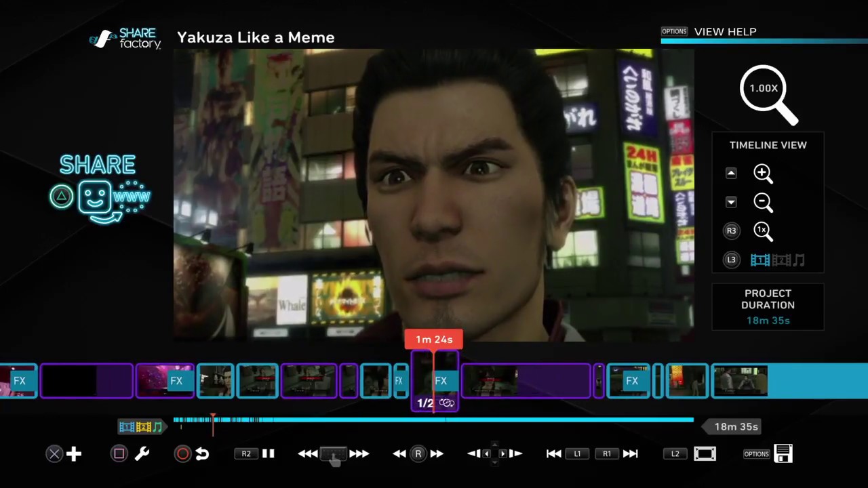Image resolution: width=868 pixels, height=488 pixels.
Task: Select the black empty clip in the timeline
Action: (87, 380)
